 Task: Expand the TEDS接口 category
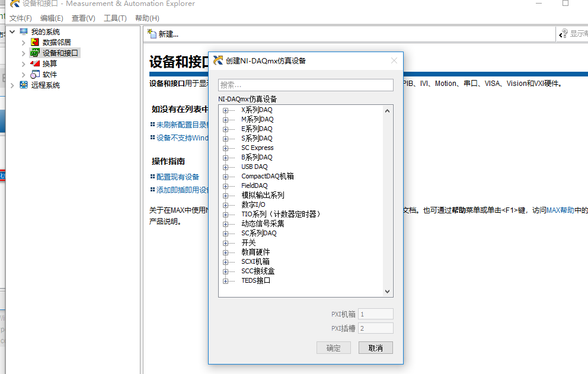pyautogui.click(x=226, y=280)
